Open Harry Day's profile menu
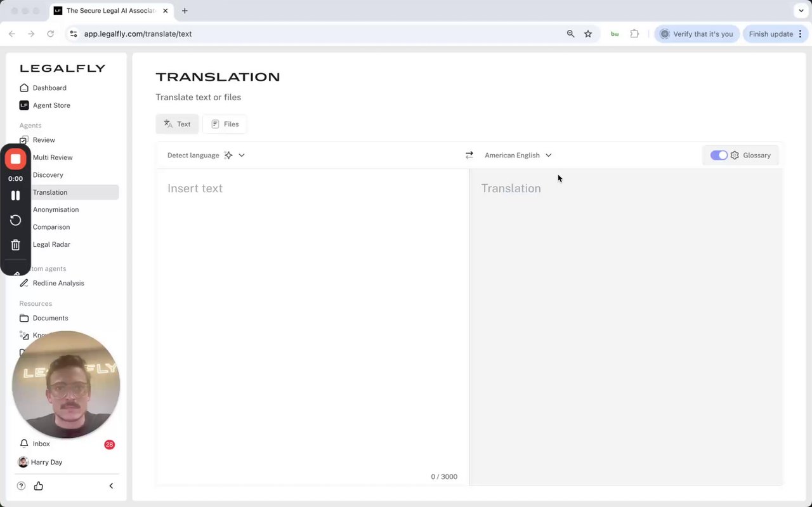 click(46, 463)
